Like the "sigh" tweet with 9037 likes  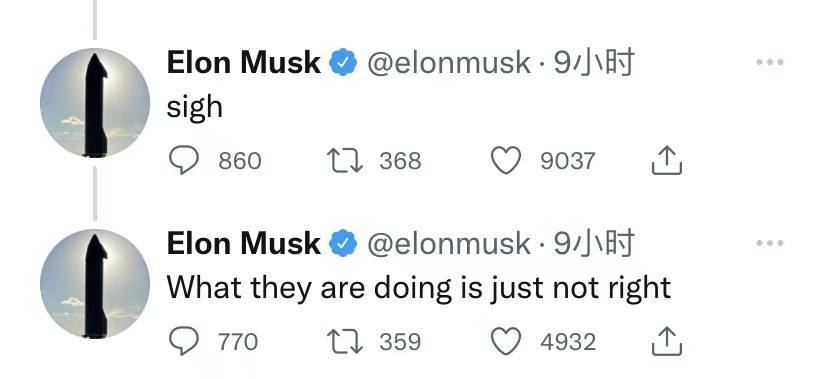tap(506, 160)
